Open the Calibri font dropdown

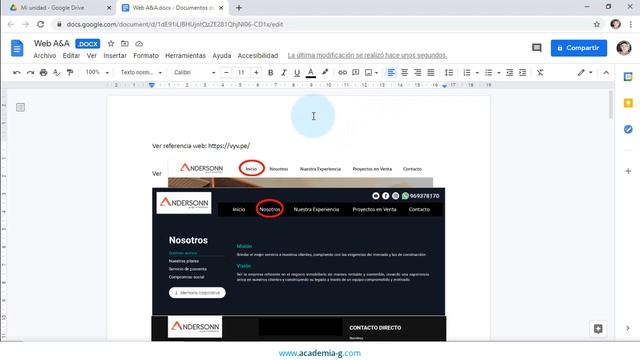click(x=195, y=73)
